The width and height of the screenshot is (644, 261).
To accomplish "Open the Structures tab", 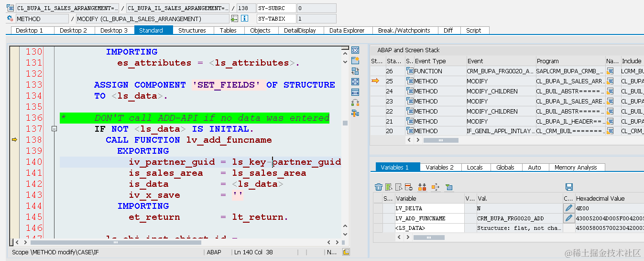I will click(x=192, y=30).
